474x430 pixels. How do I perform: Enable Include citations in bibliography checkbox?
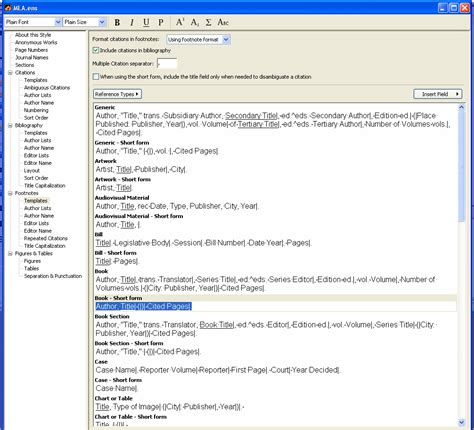[96, 50]
